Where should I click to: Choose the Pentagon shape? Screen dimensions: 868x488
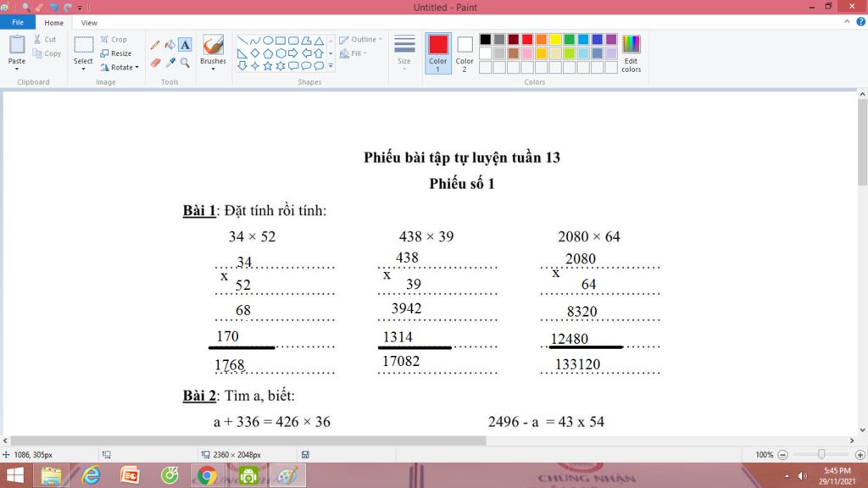click(267, 53)
